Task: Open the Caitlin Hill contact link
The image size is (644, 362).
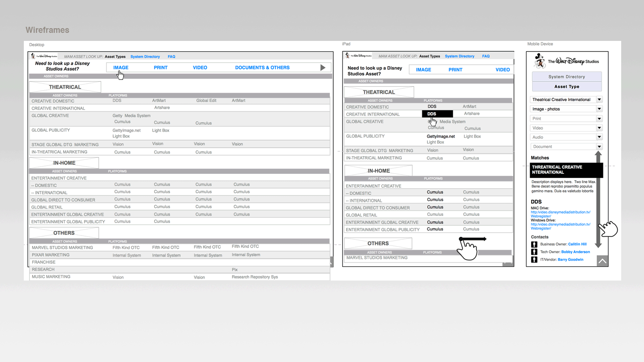Action: [x=577, y=244]
